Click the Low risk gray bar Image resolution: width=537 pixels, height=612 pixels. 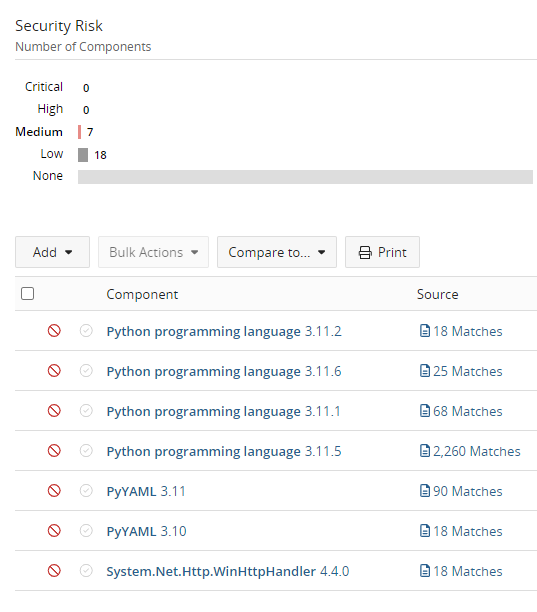[83, 155]
